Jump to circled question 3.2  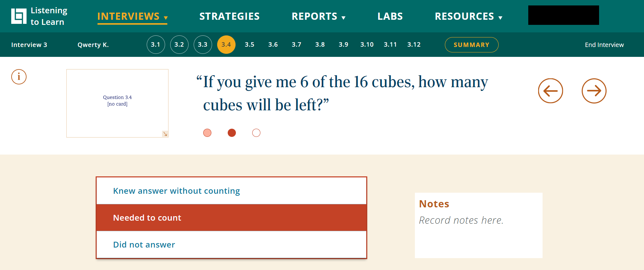[x=179, y=45]
